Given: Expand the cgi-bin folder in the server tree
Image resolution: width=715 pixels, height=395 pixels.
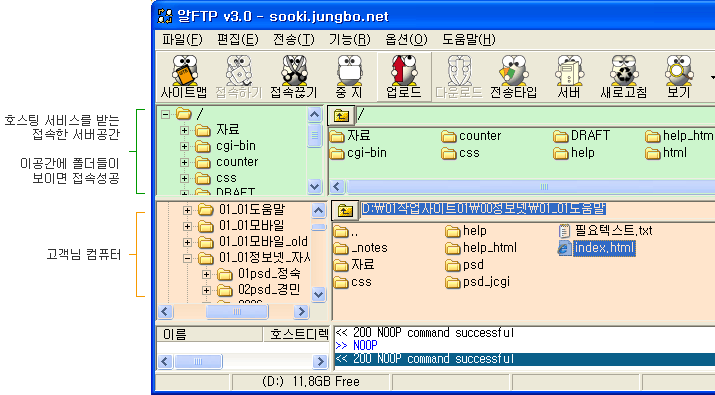Looking at the screenshot, I should [184, 146].
